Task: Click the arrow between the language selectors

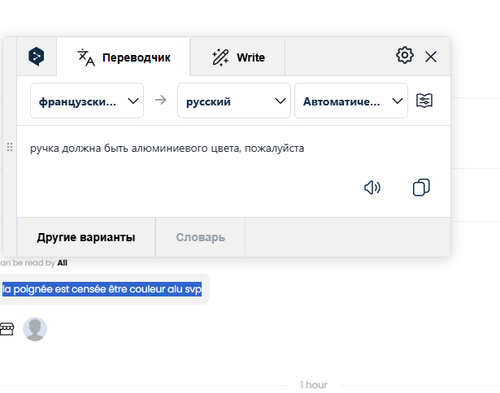Action: pyautogui.click(x=160, y=100)
